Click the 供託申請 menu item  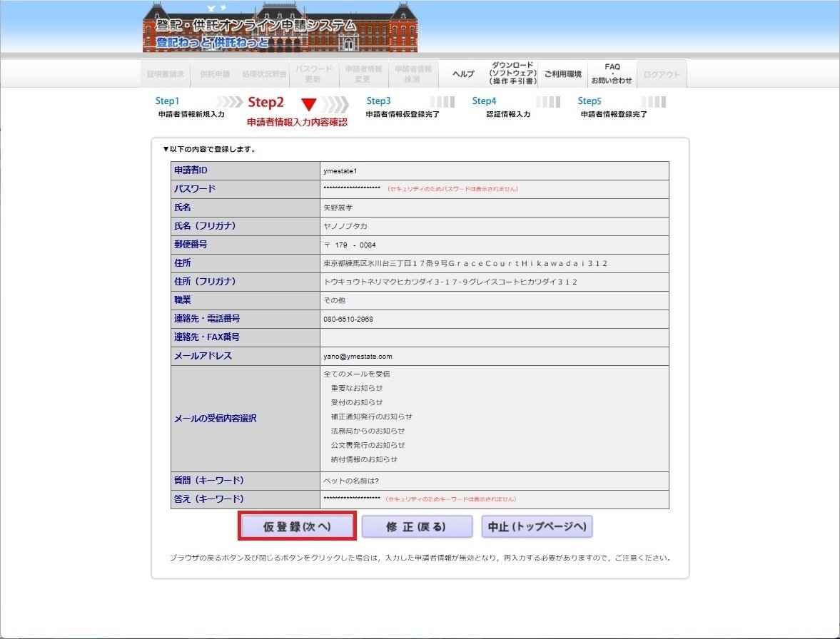pos(215,74)
